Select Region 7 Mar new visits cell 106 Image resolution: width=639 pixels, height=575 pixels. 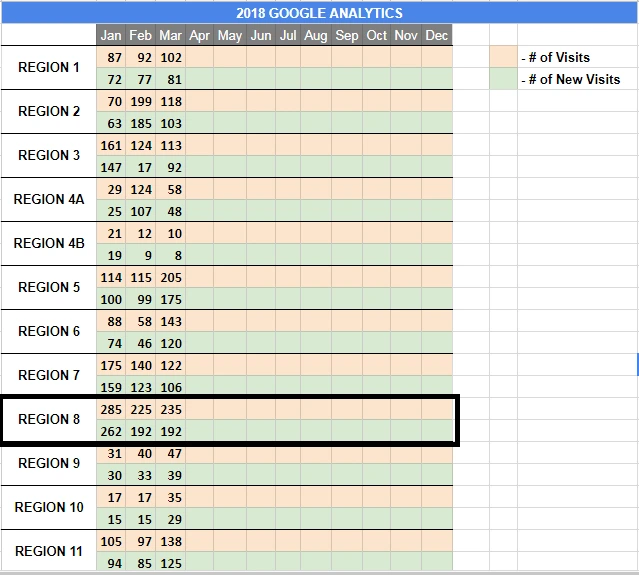[170, 386]
